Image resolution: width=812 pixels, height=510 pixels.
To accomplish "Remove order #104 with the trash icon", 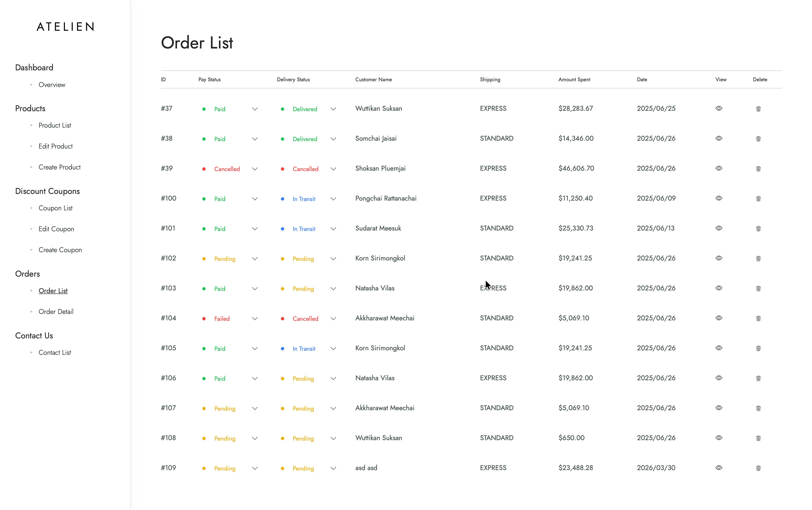I will (758, 318).
